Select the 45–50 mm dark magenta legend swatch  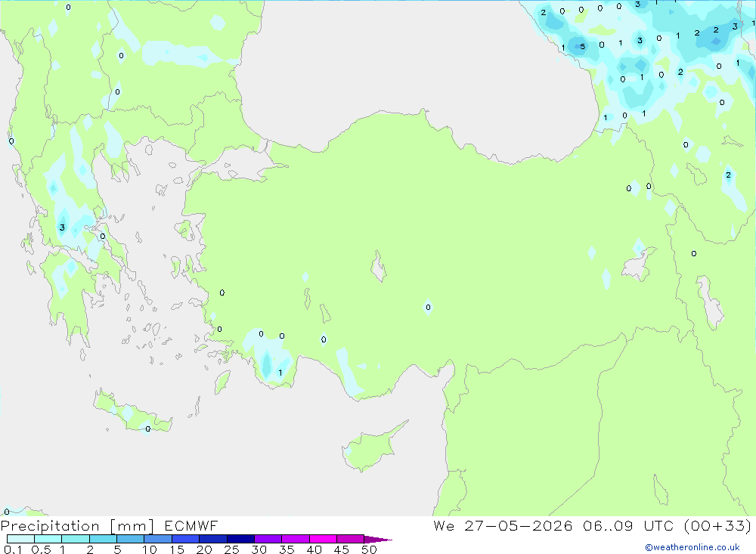350,539
